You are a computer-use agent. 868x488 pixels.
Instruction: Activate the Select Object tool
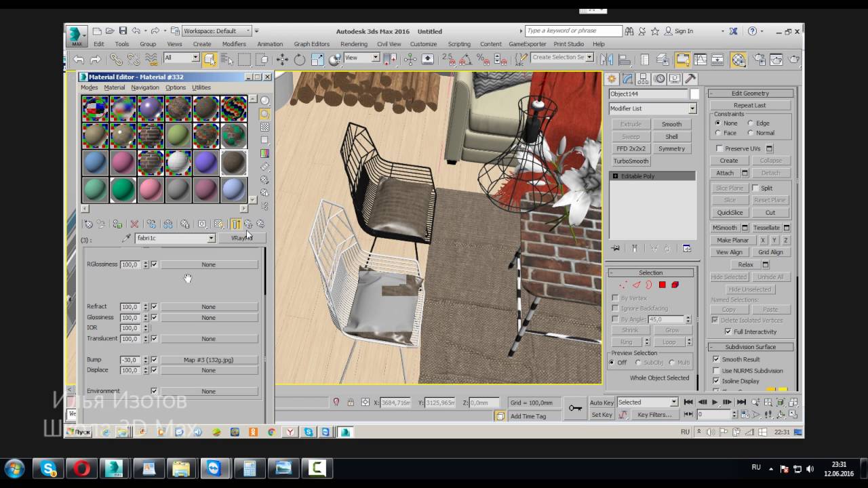click(210, 59)
